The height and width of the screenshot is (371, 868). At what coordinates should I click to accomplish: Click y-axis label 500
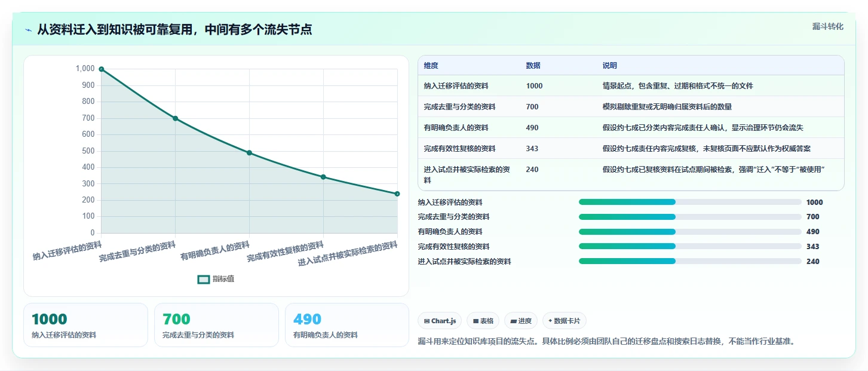point(88,151)
